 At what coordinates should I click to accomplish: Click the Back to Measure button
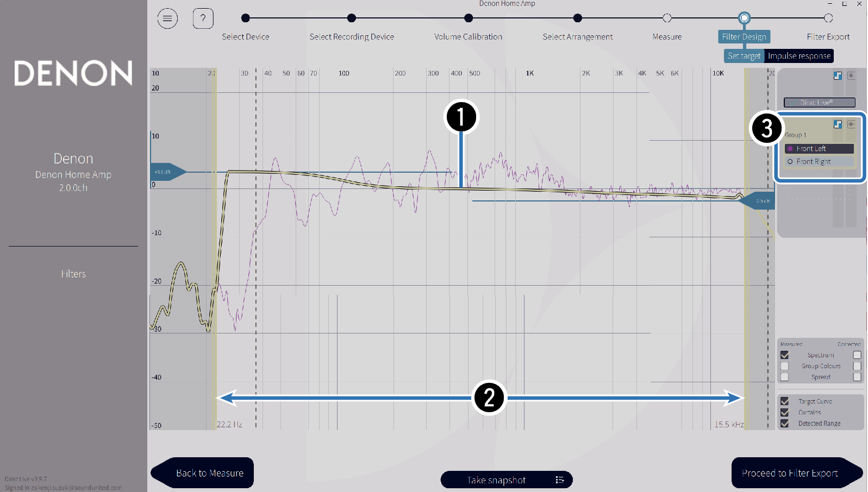click(202, 473)
